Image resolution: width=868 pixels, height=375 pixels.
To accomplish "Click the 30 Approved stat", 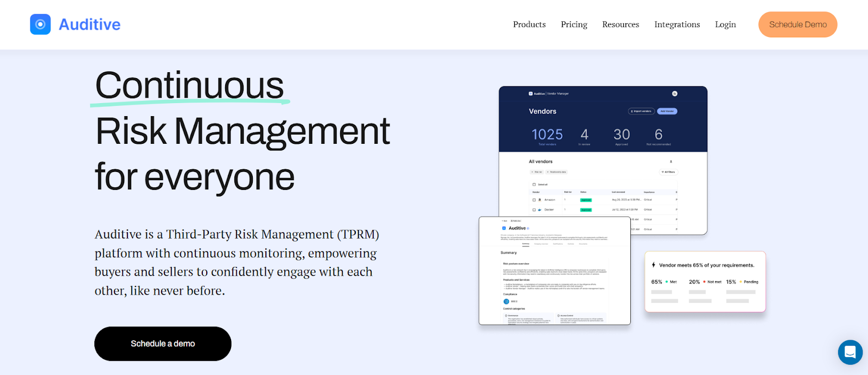I will coord(622,136).
